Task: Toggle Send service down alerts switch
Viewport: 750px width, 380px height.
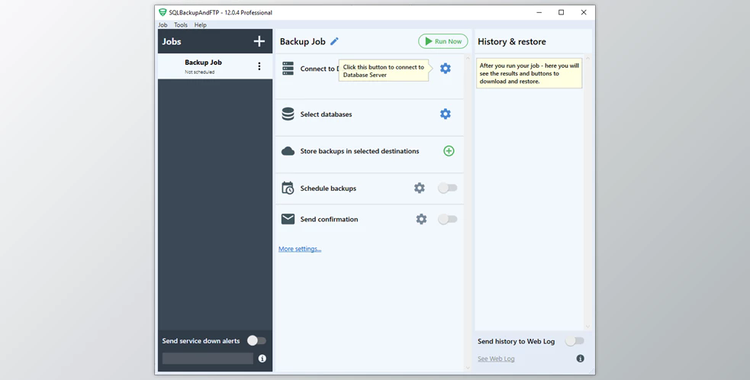Action: pos(256,341)
